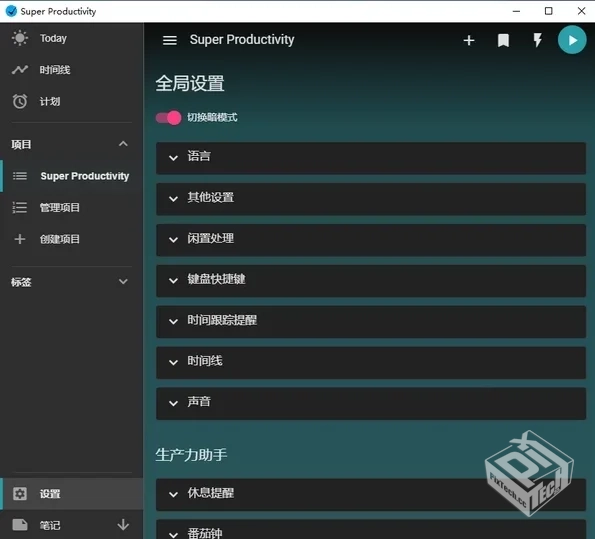Open 管理项目 manage projects

[71, 208]
